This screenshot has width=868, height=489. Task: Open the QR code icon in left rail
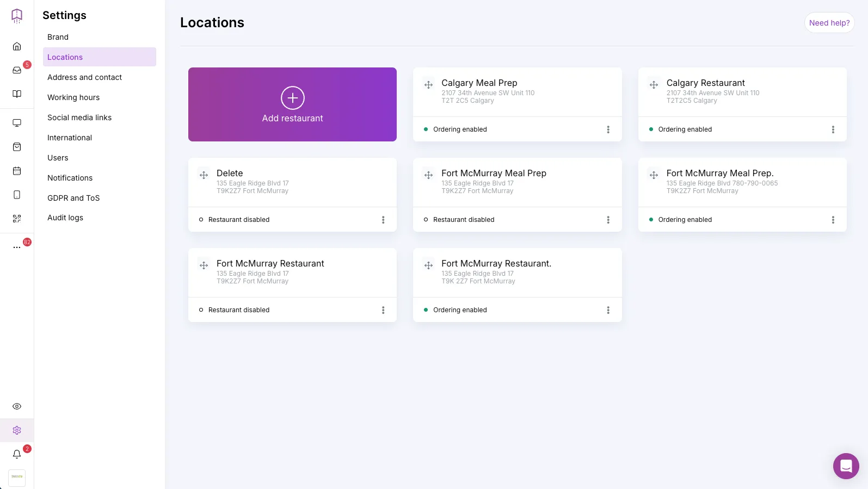17,219
